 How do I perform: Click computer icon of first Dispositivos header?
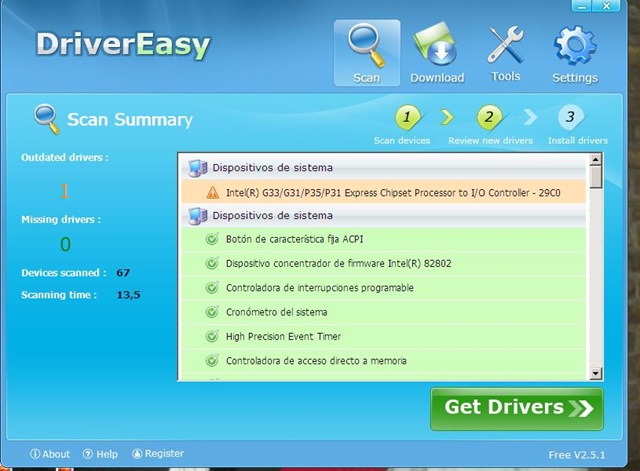(198, 168)
